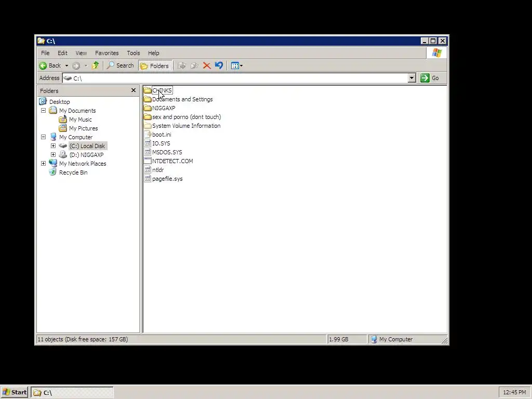532x399 pixels.
Task: Click the 12:45 PM taskbar clock
Action: 514,392
